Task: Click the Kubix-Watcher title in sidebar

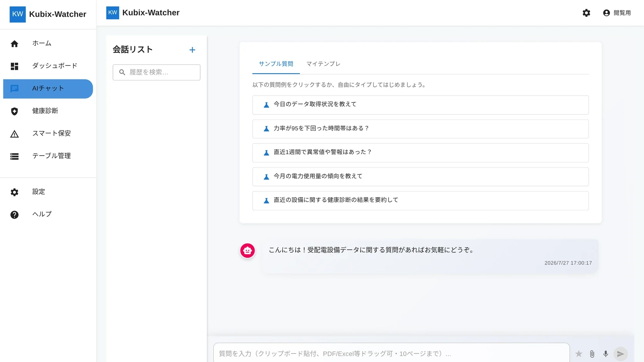Action: pyautogui.click(x=58, y=14)
